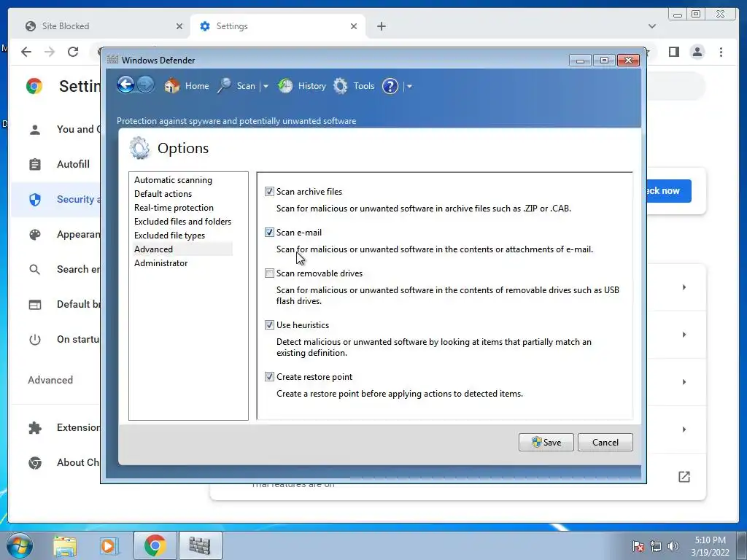Open Tools in Windows Defender
The image size is (747, 560).
point(354,86)
